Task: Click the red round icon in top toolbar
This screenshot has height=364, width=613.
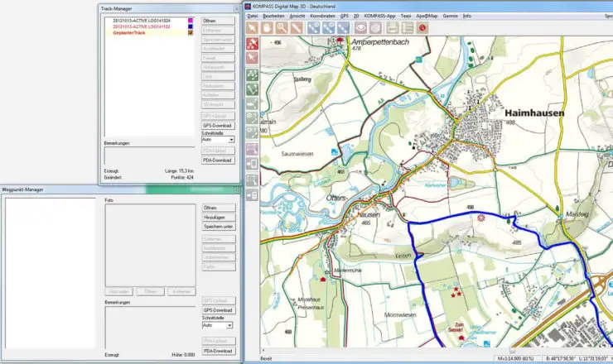Action: [x=422, y=28]
